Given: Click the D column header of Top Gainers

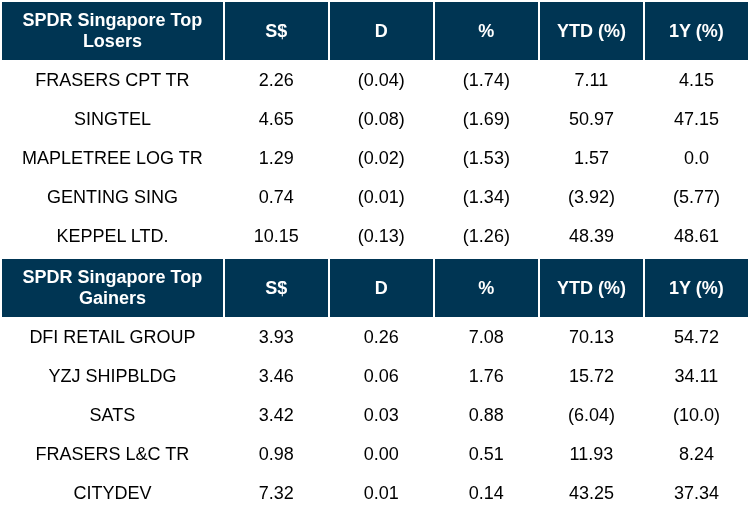Looking at the screenshot, I should (381, 288).
